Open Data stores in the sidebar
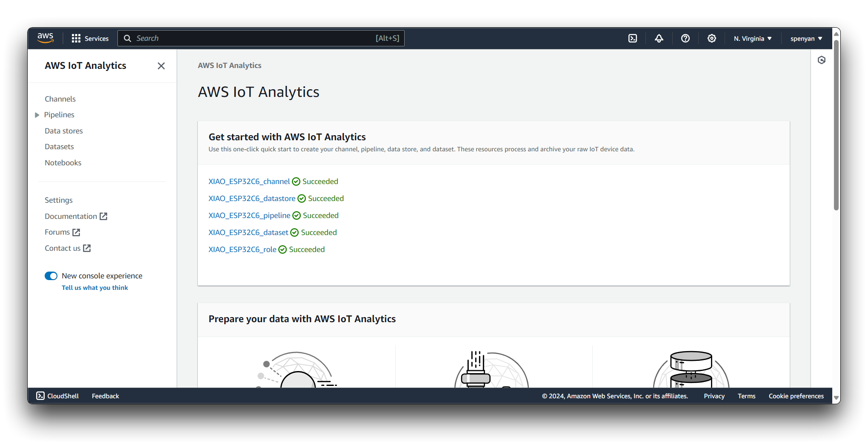The height and width of the screenshot is (445, 868). point(64,131)
